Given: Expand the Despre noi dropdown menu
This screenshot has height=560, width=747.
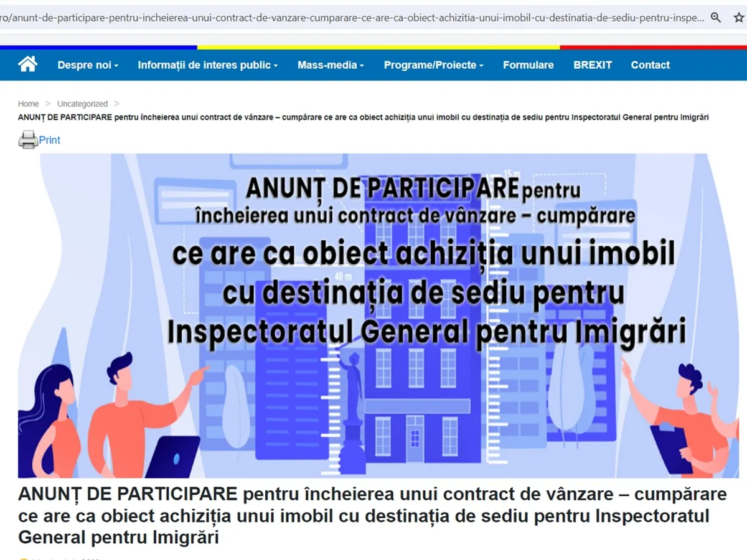Looking at the screenshot, I should coord(88,65).
